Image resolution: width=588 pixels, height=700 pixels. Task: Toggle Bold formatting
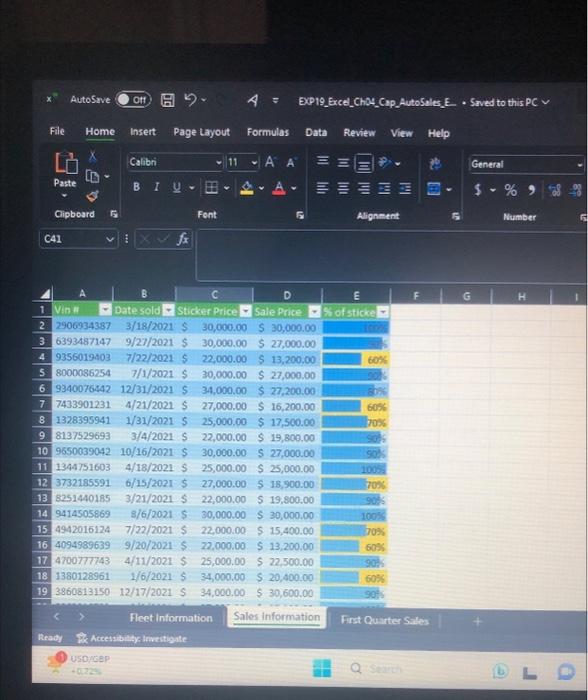click(x=136, y=187)
